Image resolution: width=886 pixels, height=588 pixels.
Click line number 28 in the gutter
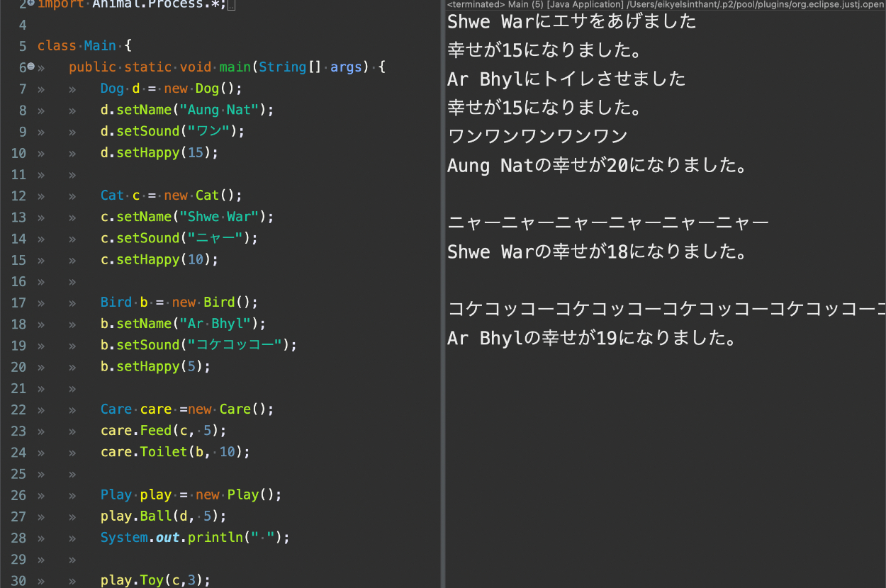point(18,538)
